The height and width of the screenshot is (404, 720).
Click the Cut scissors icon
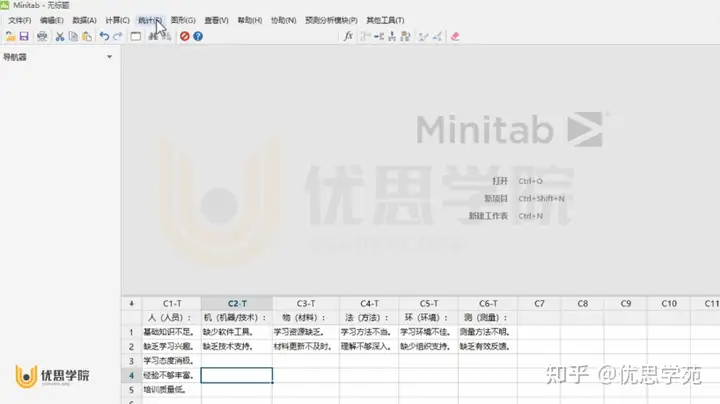click(60, 36)
